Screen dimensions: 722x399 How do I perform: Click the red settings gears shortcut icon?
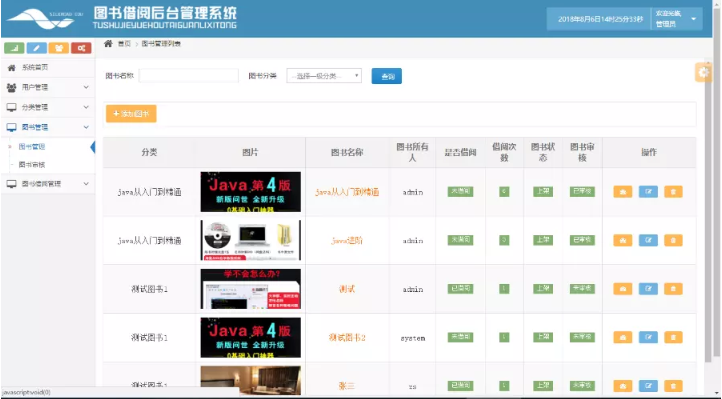(81, 48)
